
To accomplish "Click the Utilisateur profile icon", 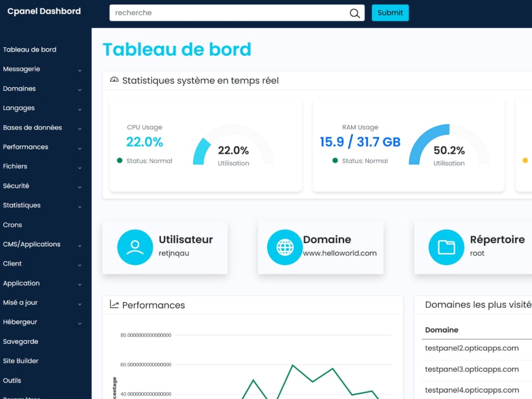I will coord(135,247).
